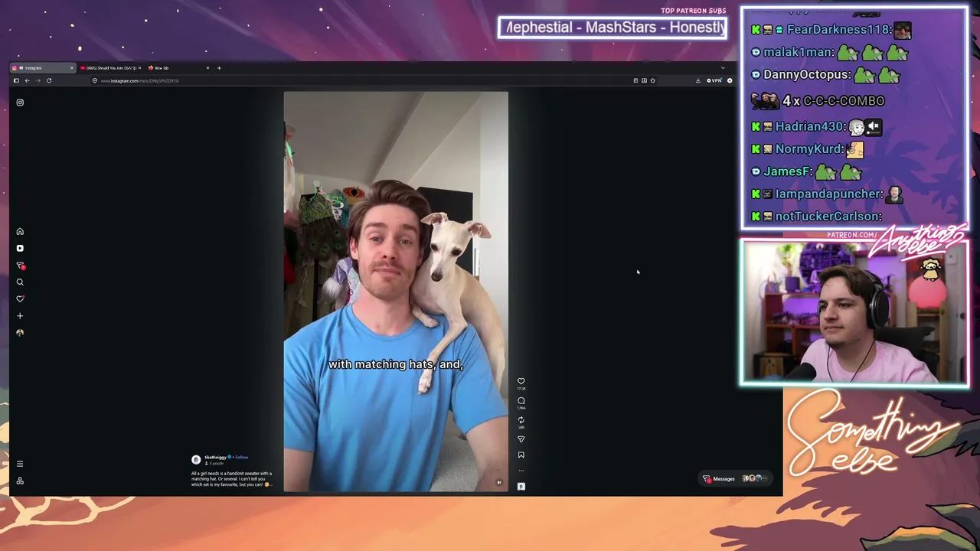Close the Instagram tab
The image size is (980, 551).
pos(72,68)
